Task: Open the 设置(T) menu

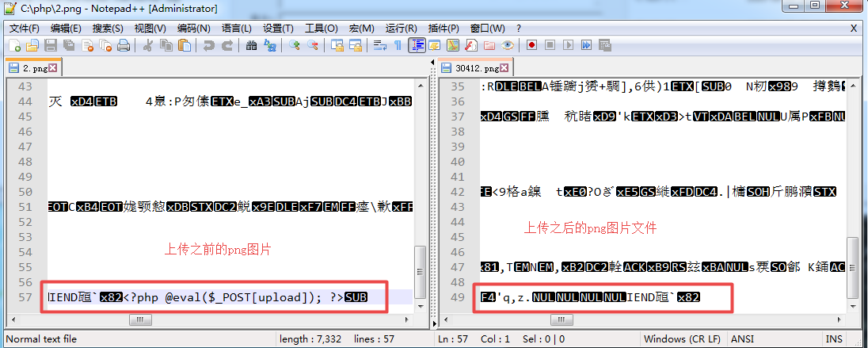Action: pyautogui.click(x=279, y=29)
